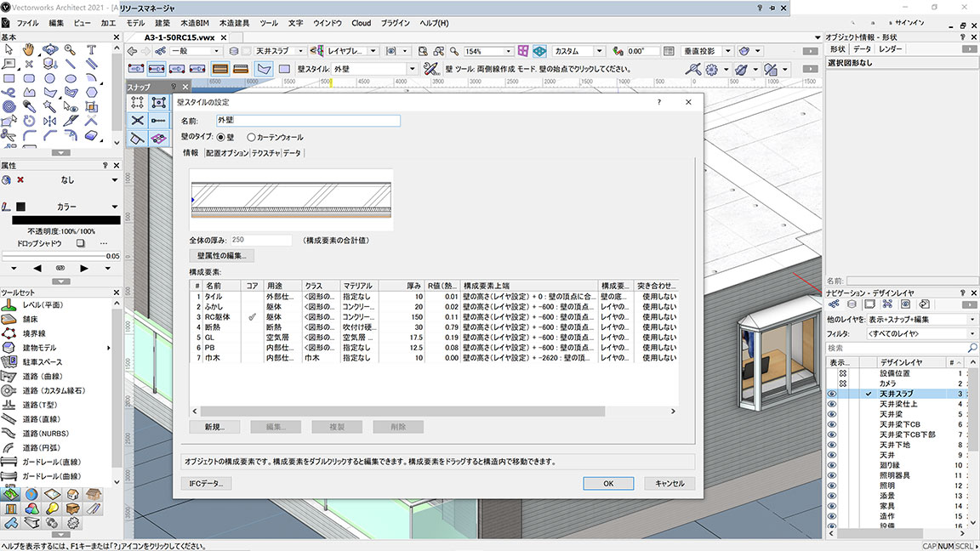
Task: Switch to the 配置オプション tab
Action: click(225, 153)
